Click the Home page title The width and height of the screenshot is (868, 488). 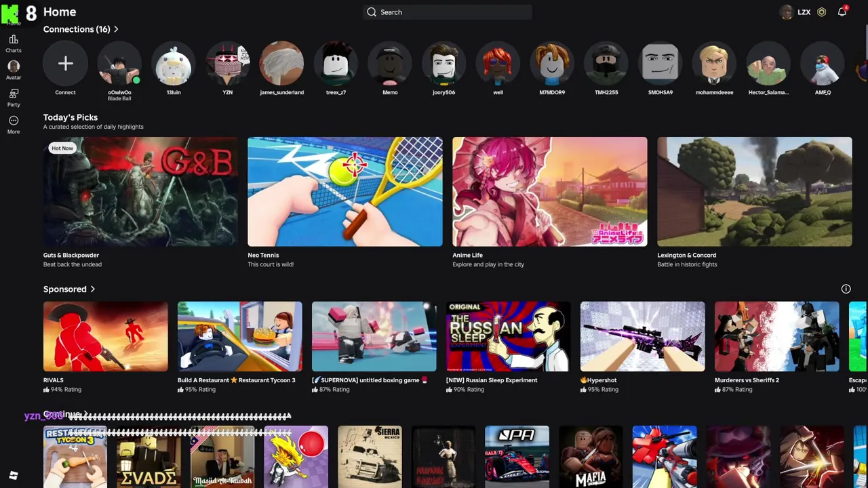click(60, 12)
